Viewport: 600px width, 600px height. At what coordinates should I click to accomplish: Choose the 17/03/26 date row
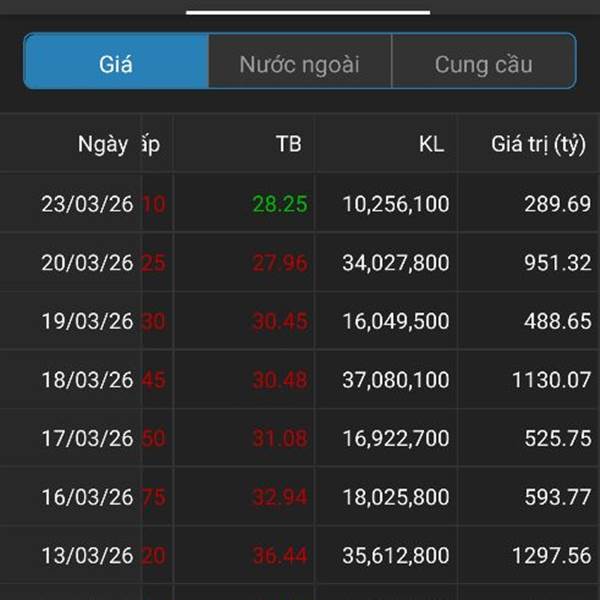[x=87, y=438]
